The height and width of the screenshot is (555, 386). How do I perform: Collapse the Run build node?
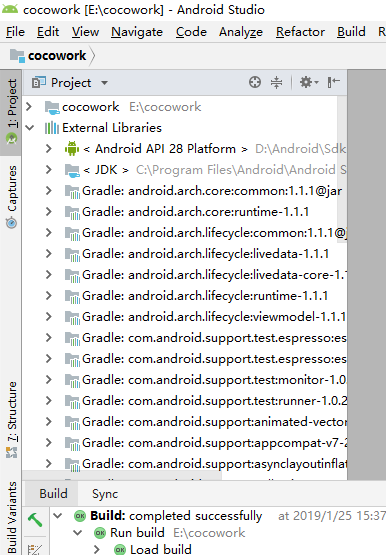[78, 532]
